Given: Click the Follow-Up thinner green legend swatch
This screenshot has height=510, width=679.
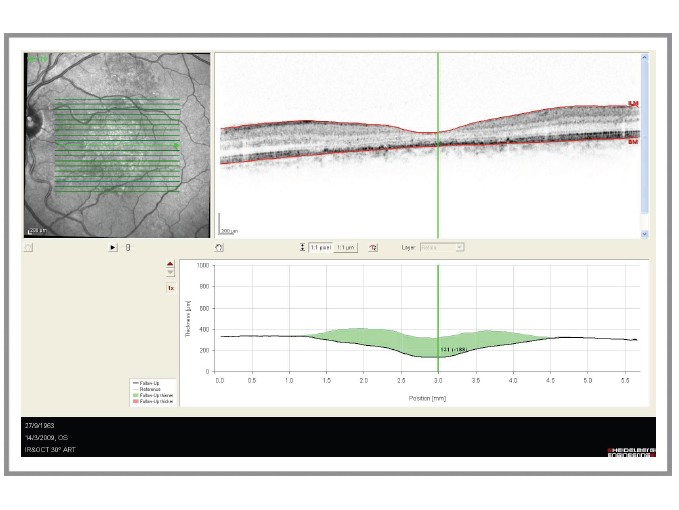Looking at the screenshot, I should click(x=136, y=396).
